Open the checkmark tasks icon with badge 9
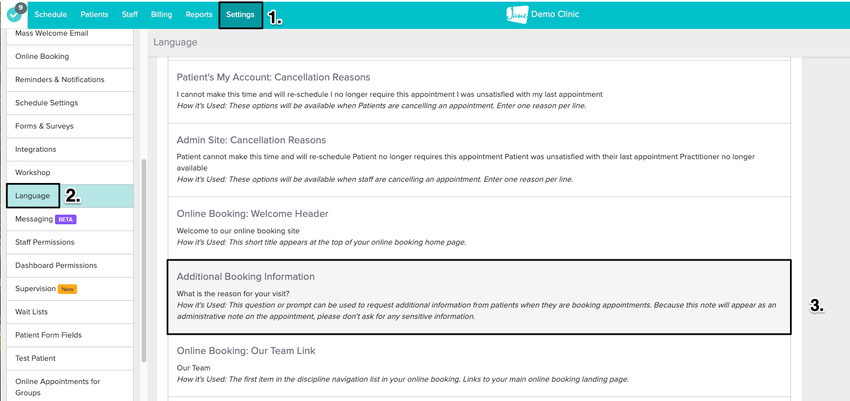 click(15, 14)
